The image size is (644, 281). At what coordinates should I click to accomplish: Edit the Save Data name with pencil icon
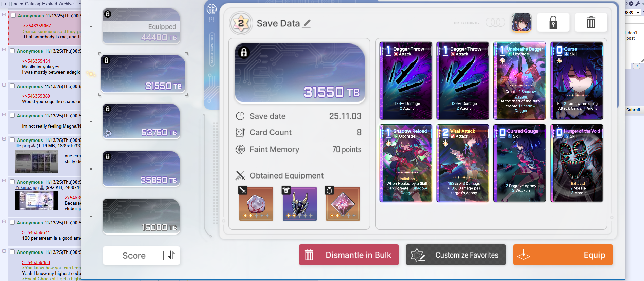[307, 23]
